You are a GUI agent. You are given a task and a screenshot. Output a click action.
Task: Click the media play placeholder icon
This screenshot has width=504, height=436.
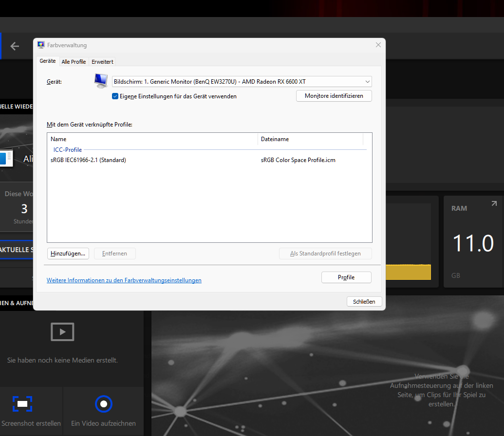[x=62, y=332]
